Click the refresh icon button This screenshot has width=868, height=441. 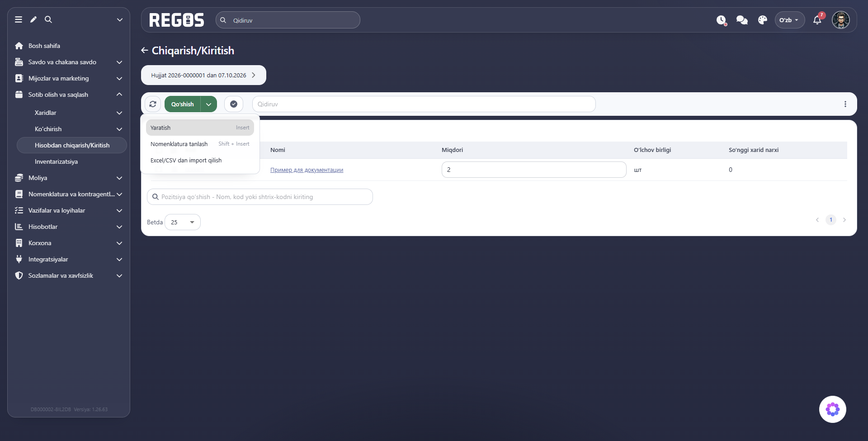(153, 104)
